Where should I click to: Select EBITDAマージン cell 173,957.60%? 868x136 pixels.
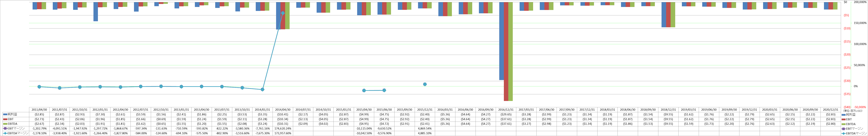click(283, 133)
